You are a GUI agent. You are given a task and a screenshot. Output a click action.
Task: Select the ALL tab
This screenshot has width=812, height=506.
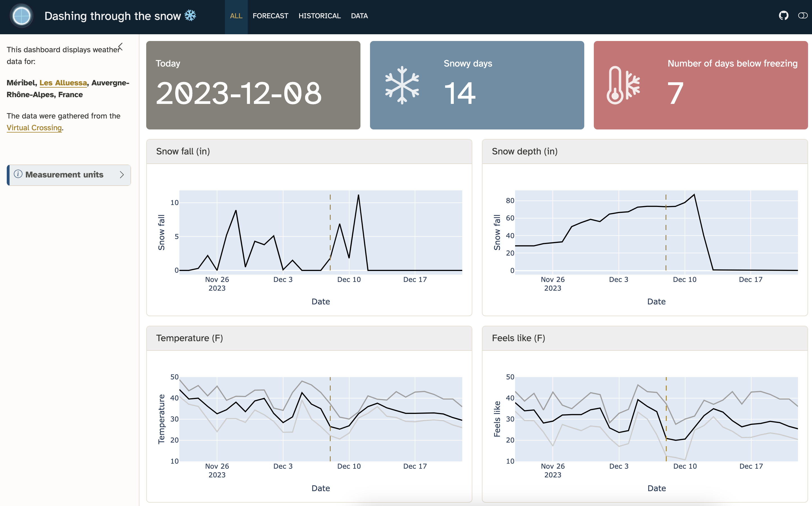pyautogui.click(x=236, y=16)
